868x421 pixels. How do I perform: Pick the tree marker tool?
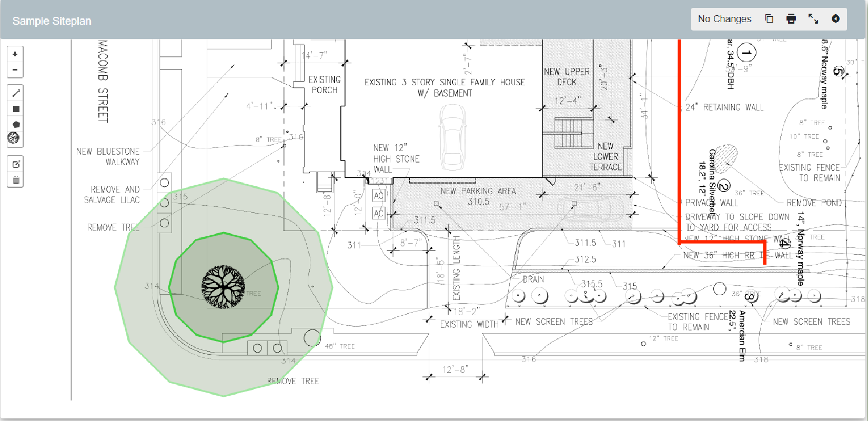point(14,138)
